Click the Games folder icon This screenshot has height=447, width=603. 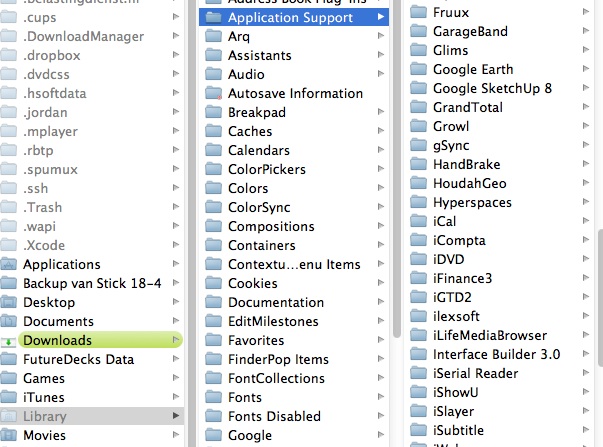point(8,378)
